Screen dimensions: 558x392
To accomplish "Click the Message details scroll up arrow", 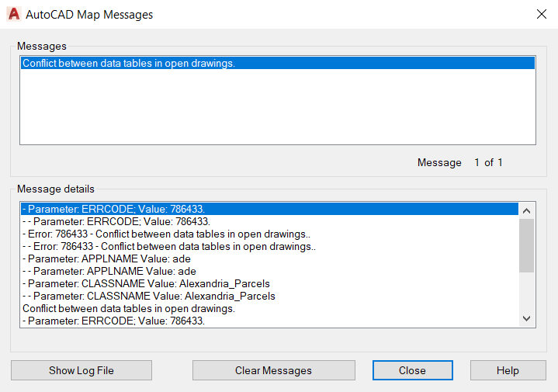I will point(526,210).
